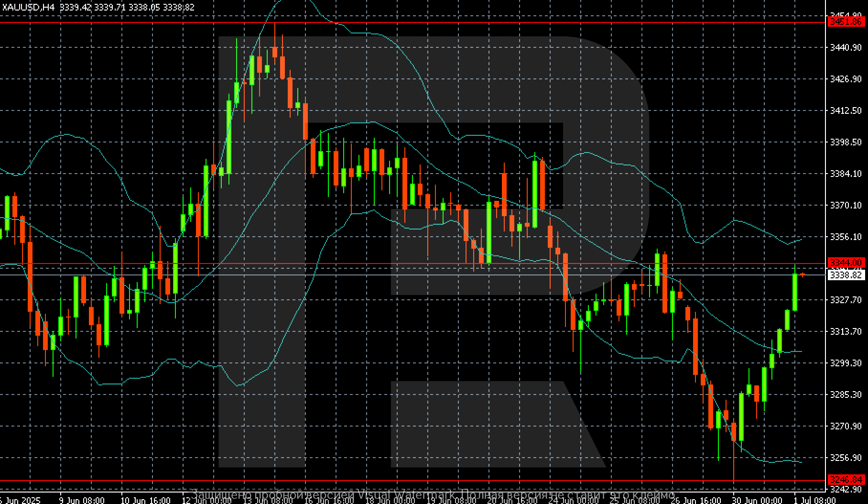Click the 12 Jun 00:00 time label

[206, 500]
